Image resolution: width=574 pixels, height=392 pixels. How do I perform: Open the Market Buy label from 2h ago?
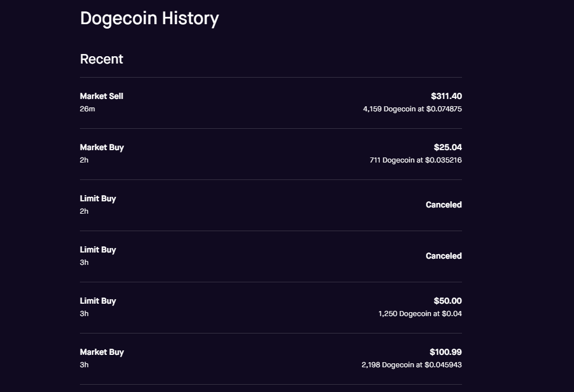coord(102,147)
